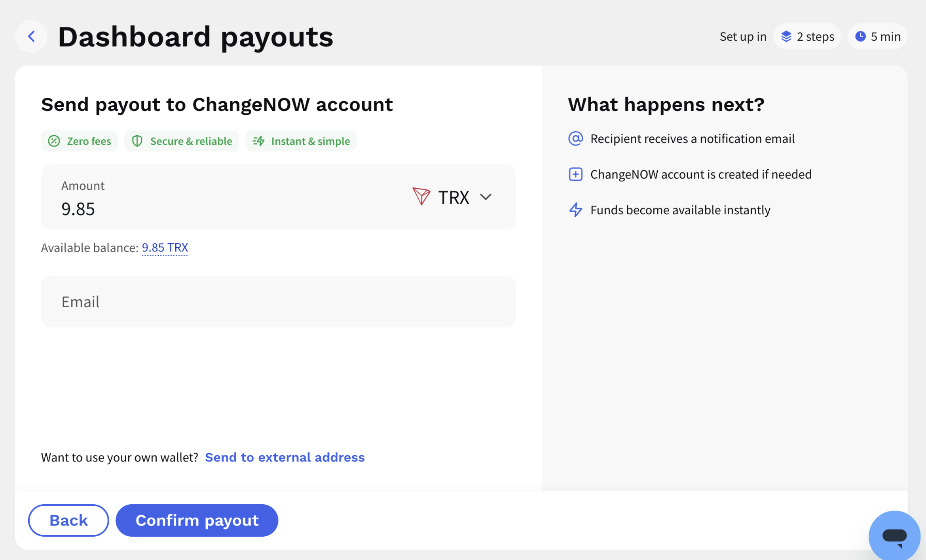Open the TRX currency selector

(452, 197)
